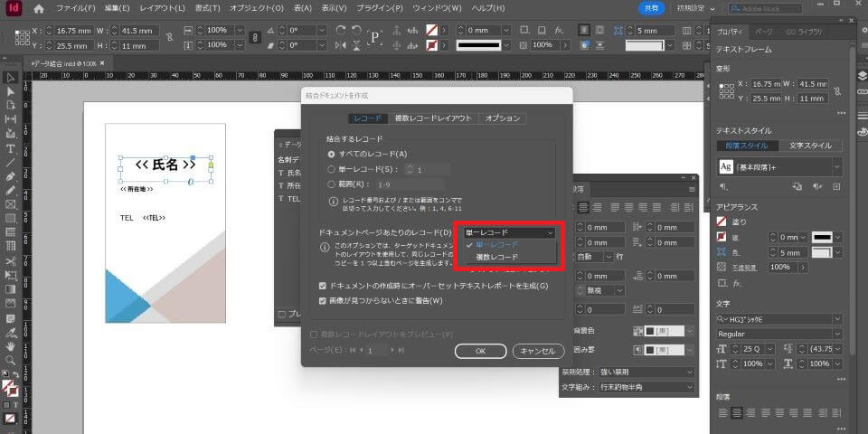Select the Pen tool
The height and width of the screenshot is (434, 868).
10,176
